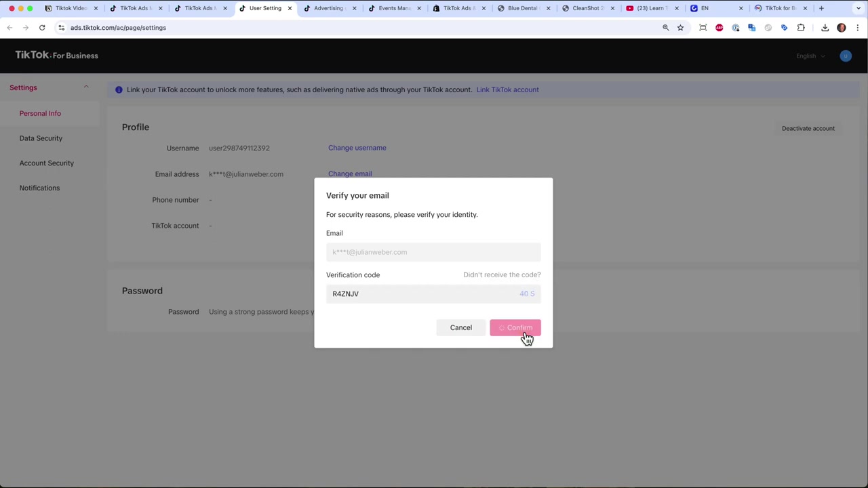Screen dimensions: 868x488
Task: Cancel the email verification dialog
Action: tap(461, 328)
